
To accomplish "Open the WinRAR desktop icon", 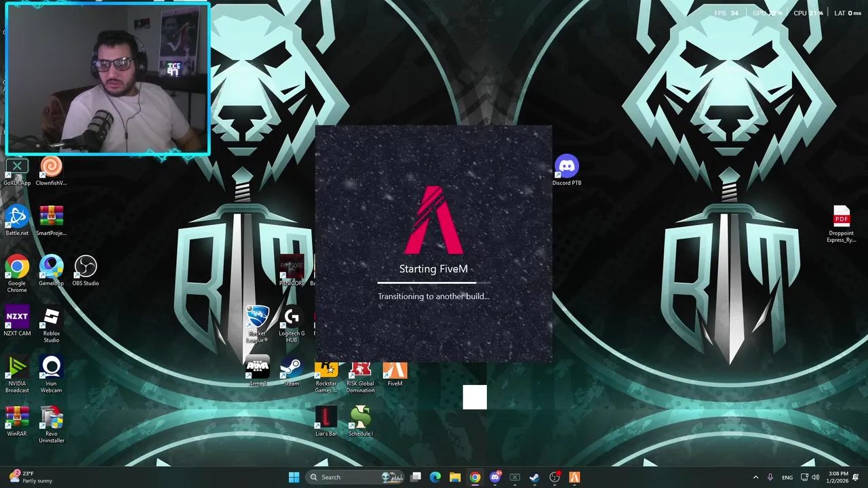I will click(17, 422).
